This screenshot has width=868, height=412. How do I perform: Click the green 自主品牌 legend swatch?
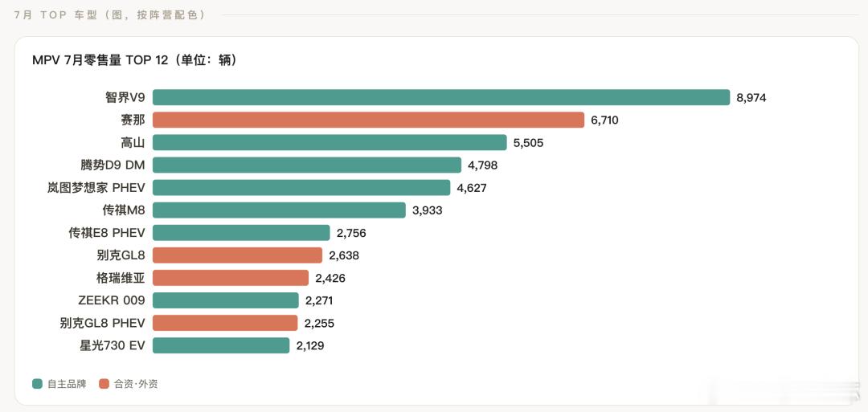pyautogui.click(x=38, y=384)
